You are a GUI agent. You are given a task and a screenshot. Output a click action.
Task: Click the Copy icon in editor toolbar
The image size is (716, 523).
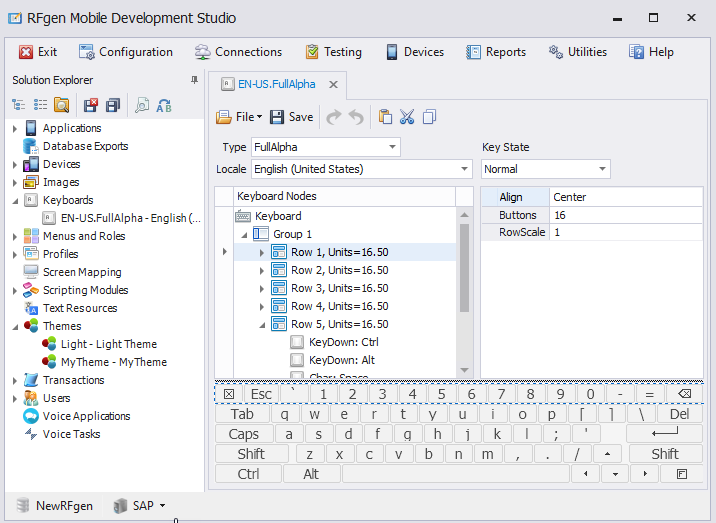pyautogui.click(x=430, y=117)
